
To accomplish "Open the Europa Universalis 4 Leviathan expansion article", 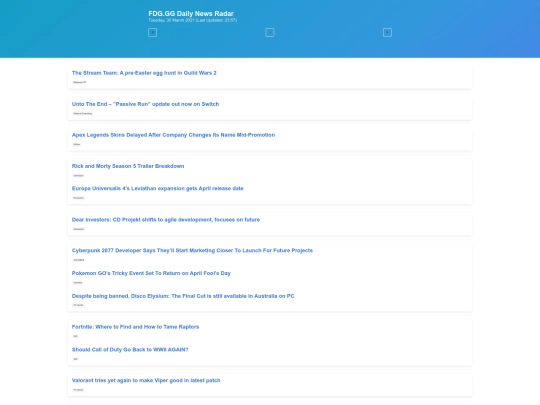I will click(157, 188).
